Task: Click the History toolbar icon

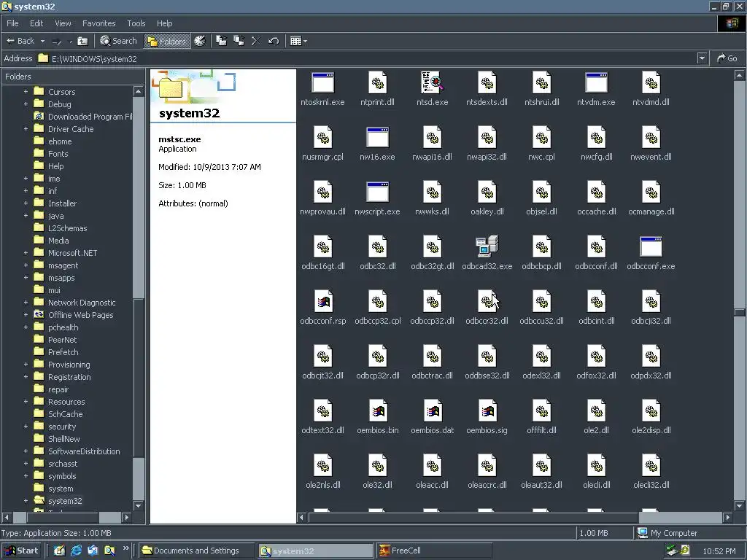Action: tap(200, 41)
